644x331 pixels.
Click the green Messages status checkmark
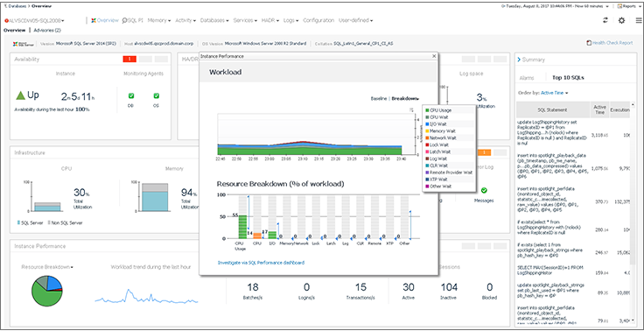(484, 190)
